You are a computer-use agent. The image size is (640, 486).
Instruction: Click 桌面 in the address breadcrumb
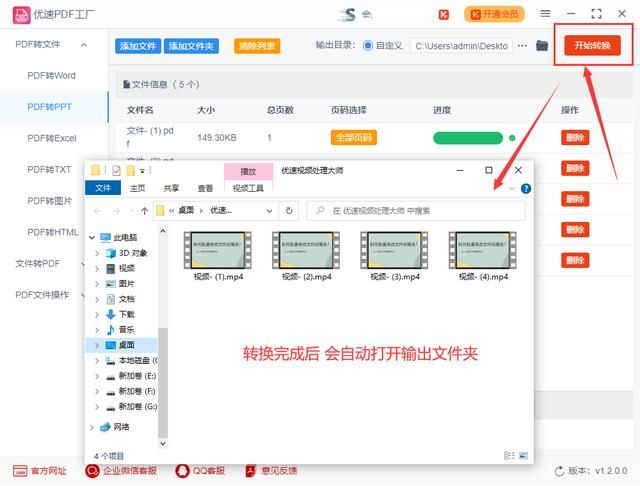click(x=186, y=211)
